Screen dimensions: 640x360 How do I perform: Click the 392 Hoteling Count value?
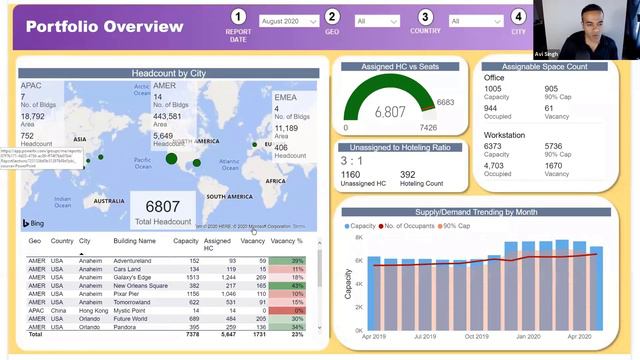tap(407, 175)
